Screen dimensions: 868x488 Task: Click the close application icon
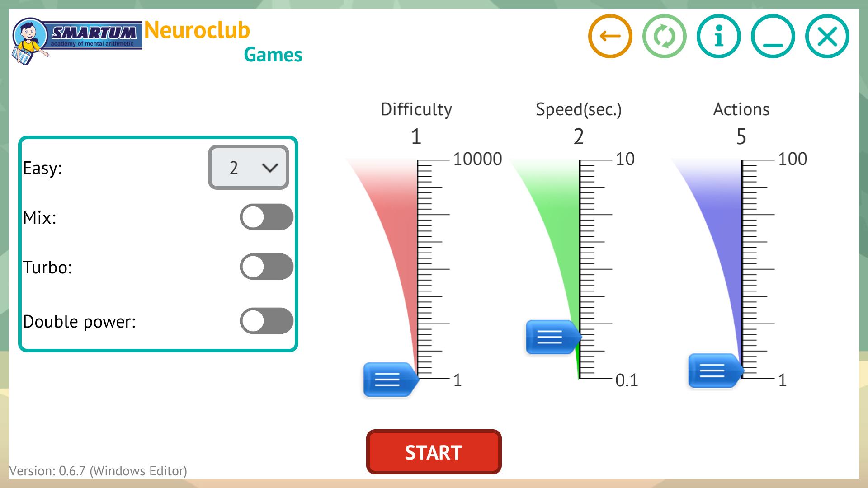[x=828, y=36]
